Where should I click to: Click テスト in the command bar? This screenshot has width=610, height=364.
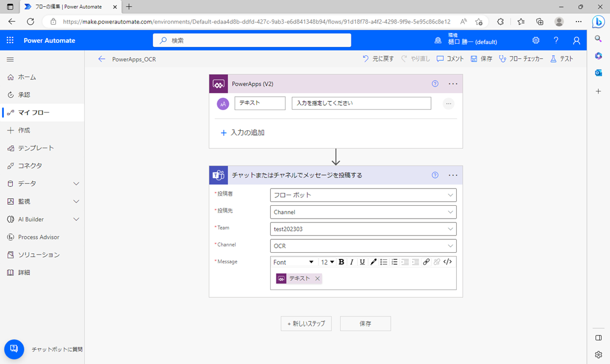click(x=562, y=59)
